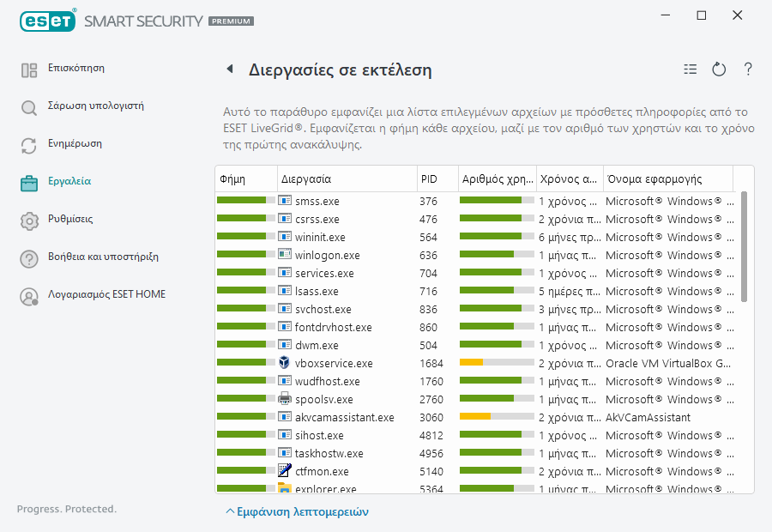
Task: Click the process list vertical scrollbar
Action: 744,247
